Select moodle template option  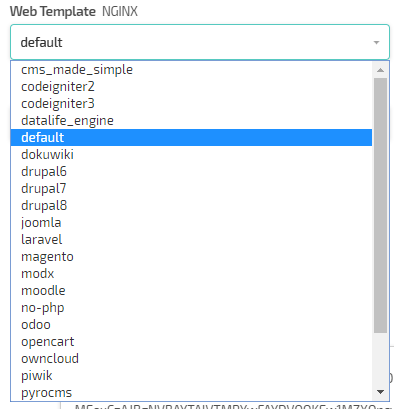tap(191, 291)
